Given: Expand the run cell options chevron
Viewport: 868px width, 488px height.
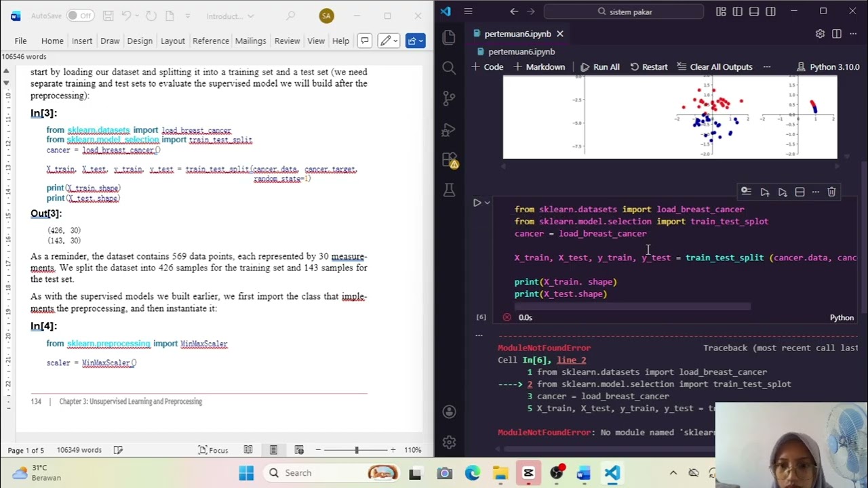Looking at the screenshot, I should tap(487, 203).
